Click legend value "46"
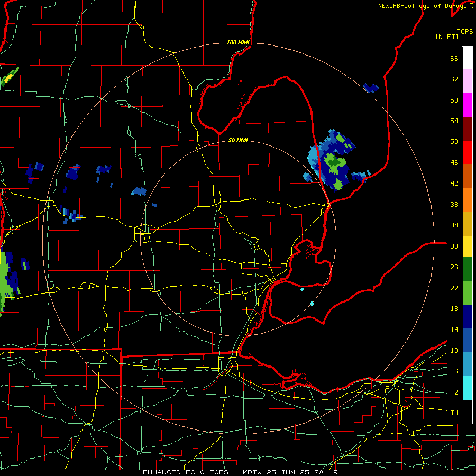476x476 pixels. [x=454, y=162]
